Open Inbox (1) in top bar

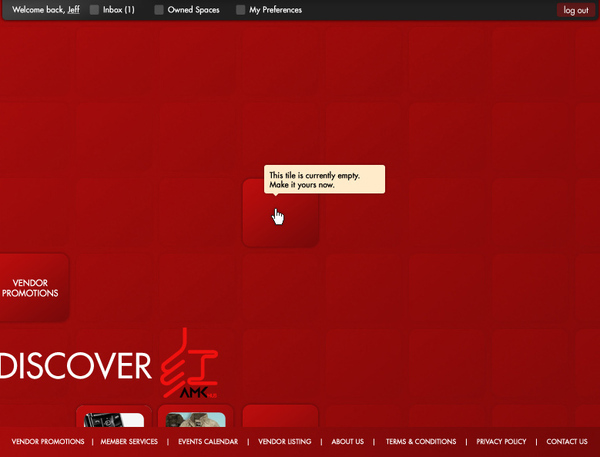point(119,10)
